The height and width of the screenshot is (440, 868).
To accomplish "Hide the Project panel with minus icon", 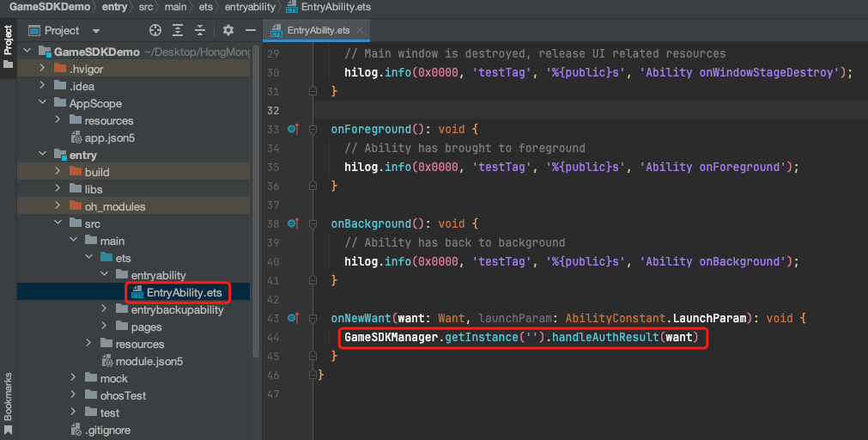I will (250, 30).
